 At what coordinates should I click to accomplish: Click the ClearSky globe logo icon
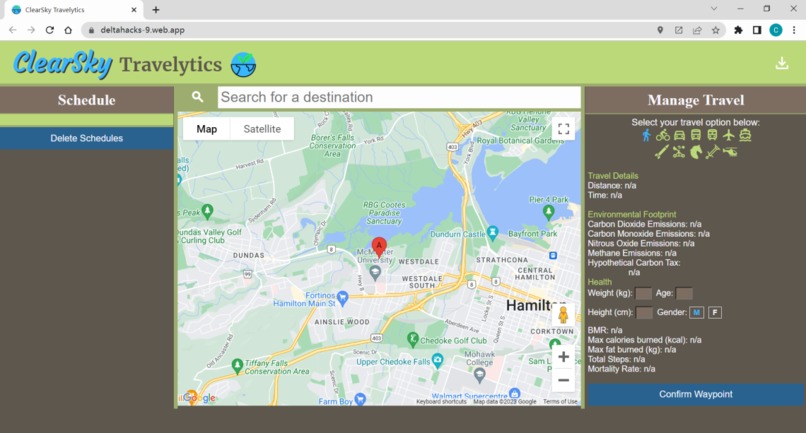click(x=243, y=64)
